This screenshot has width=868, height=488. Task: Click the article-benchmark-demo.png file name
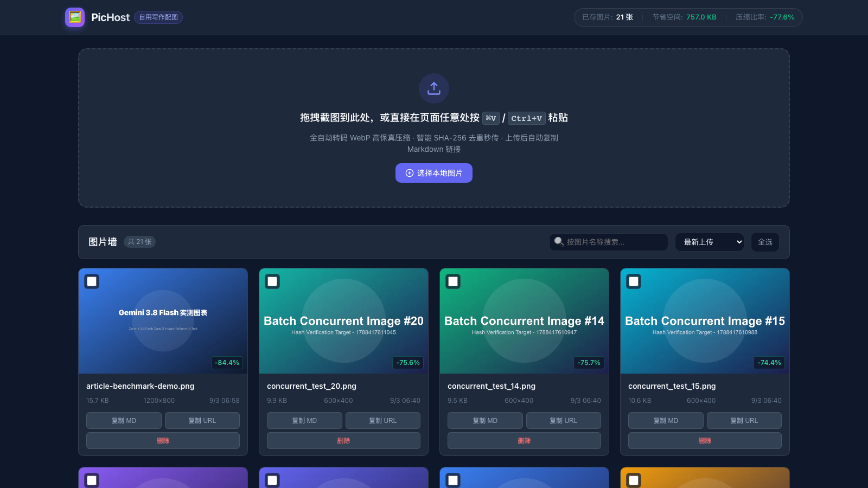click(141, 386)
